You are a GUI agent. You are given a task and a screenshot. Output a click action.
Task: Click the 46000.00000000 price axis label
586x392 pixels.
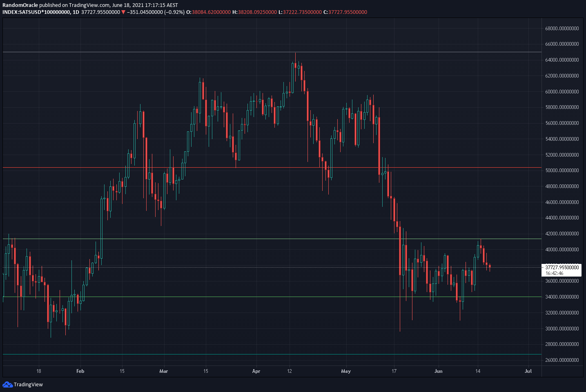click(562, 202)
